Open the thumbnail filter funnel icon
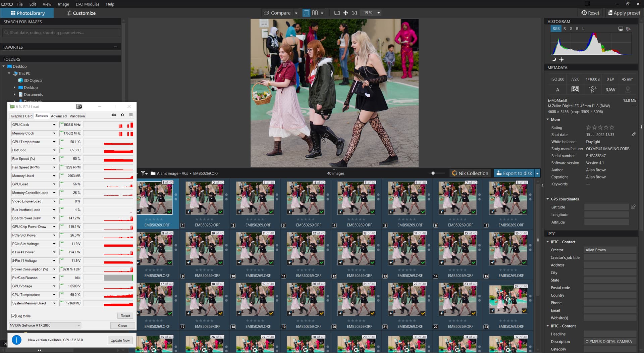Viewport: 644px width, 353px height. (x=144, y=173)
